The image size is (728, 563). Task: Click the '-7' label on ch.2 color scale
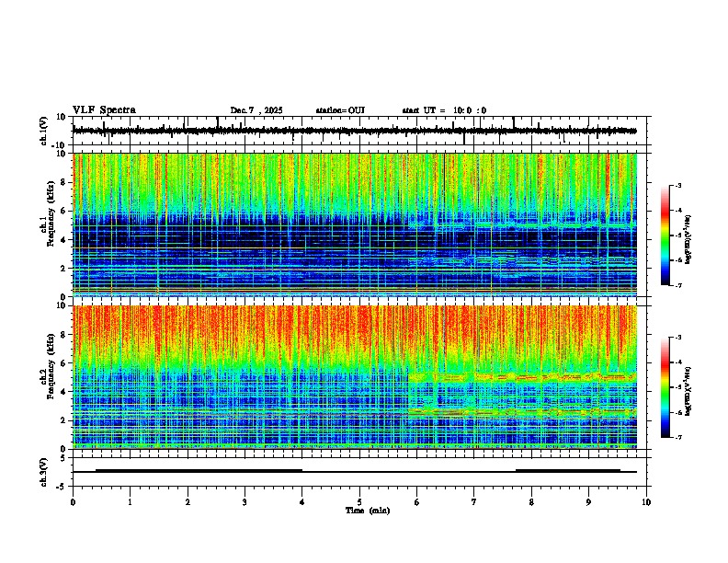click(x=678, y=438)
